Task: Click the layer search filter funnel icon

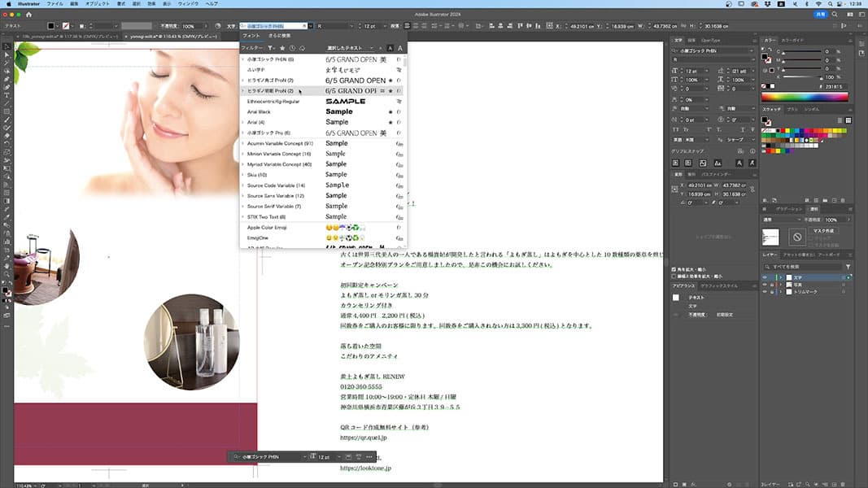Action: click(848, 267)
